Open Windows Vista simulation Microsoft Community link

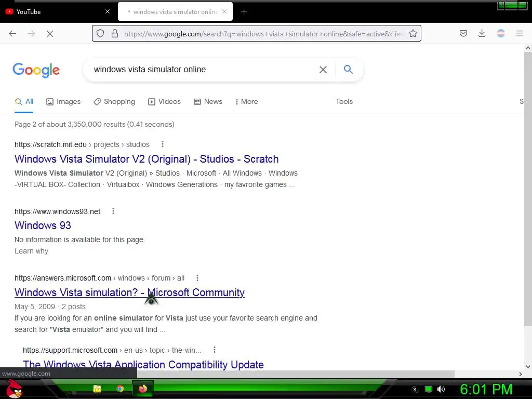pyautogui.click(x=129, y=292)
